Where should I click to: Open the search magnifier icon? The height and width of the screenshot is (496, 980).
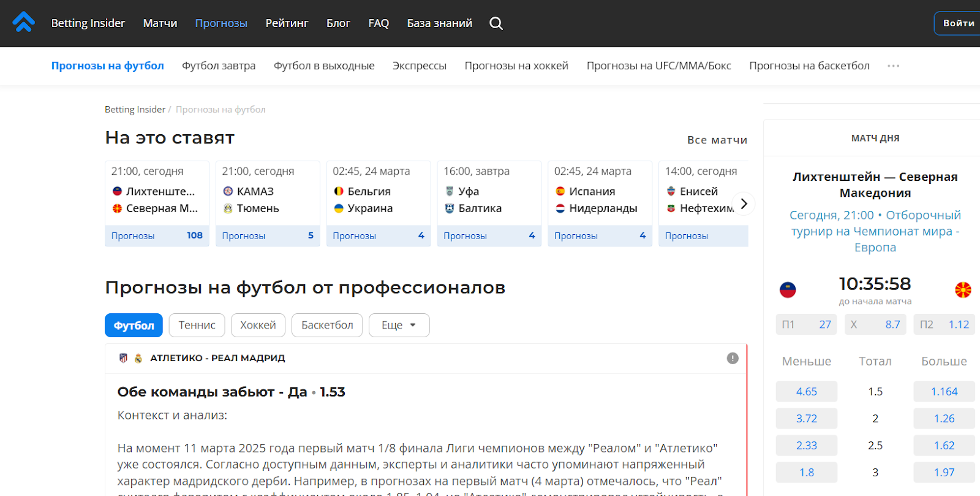(496, 23)
